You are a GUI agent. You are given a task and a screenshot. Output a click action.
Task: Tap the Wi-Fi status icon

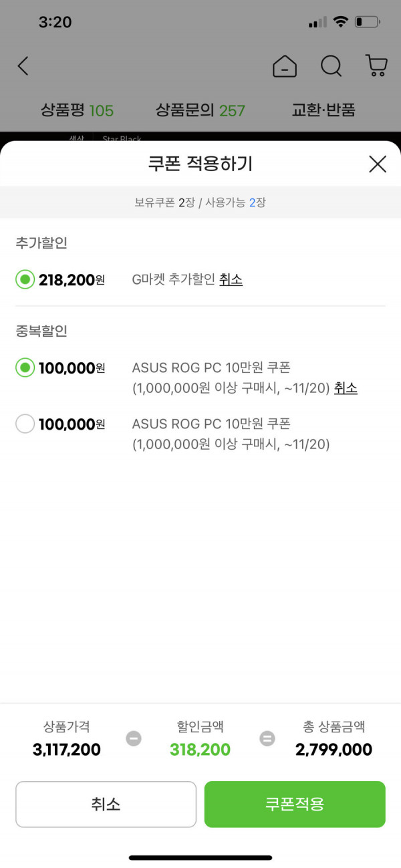pos(340,22)
